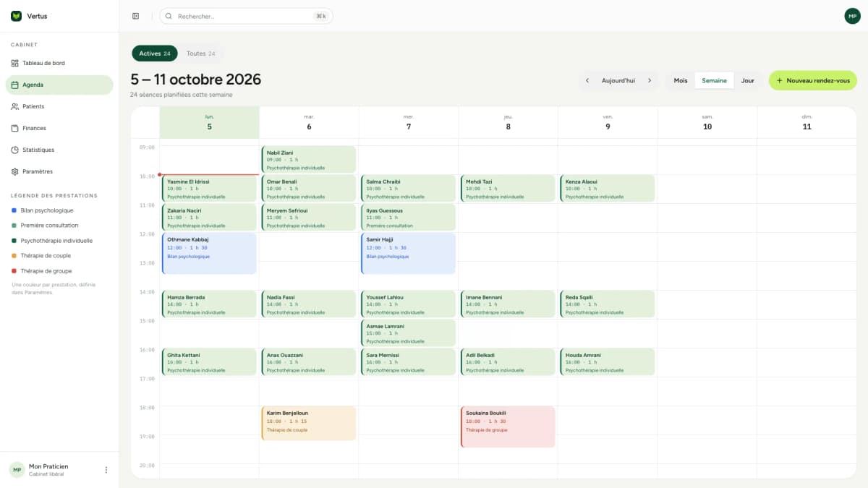Click the Tableau de bord grid icon

pos(15,63)
